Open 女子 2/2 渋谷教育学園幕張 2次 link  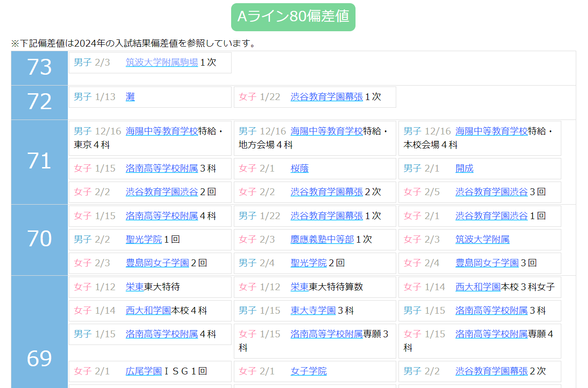coord(327,192)
